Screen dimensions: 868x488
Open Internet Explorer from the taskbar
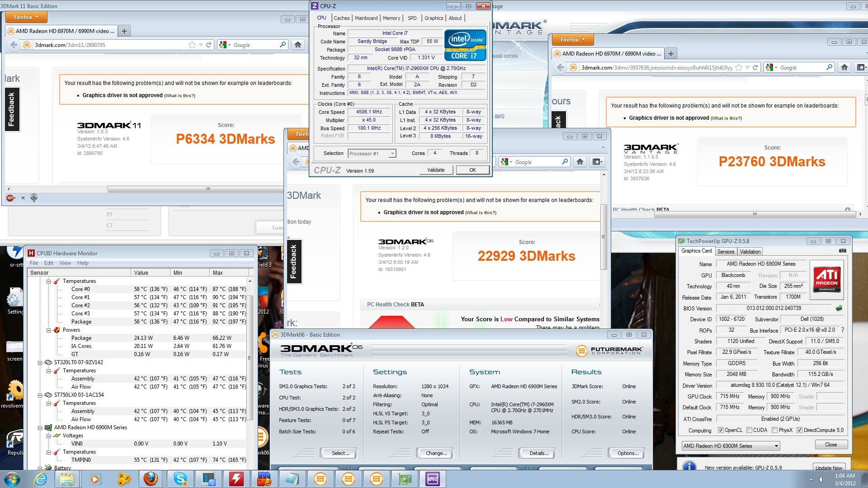[40, 479]
